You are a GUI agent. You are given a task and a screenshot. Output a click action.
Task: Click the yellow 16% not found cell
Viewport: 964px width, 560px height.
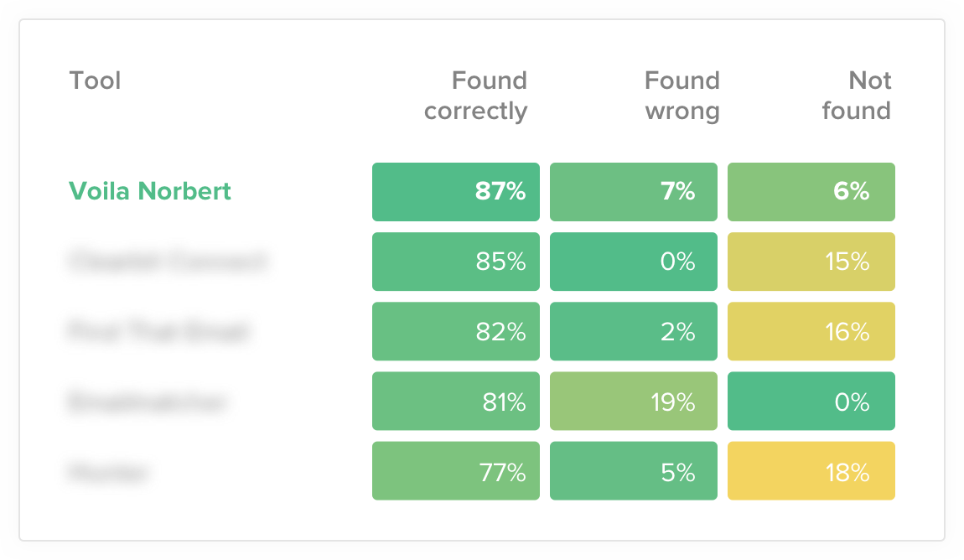(811, 331)
